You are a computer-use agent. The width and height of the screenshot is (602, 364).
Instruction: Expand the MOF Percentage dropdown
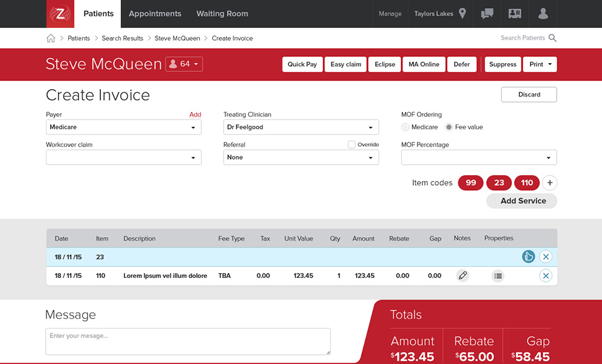(479, 158)
